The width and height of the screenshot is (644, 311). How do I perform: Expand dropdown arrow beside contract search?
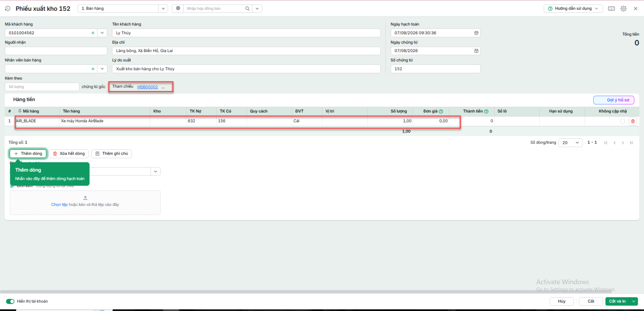(x=257, y=8)
